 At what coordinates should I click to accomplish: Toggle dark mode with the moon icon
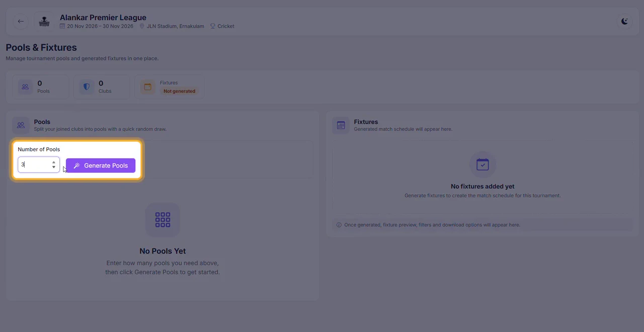point(624,21)
